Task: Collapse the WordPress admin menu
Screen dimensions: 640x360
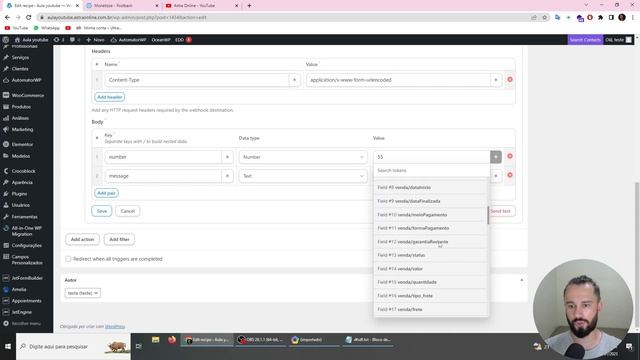Action: point(26,323)
